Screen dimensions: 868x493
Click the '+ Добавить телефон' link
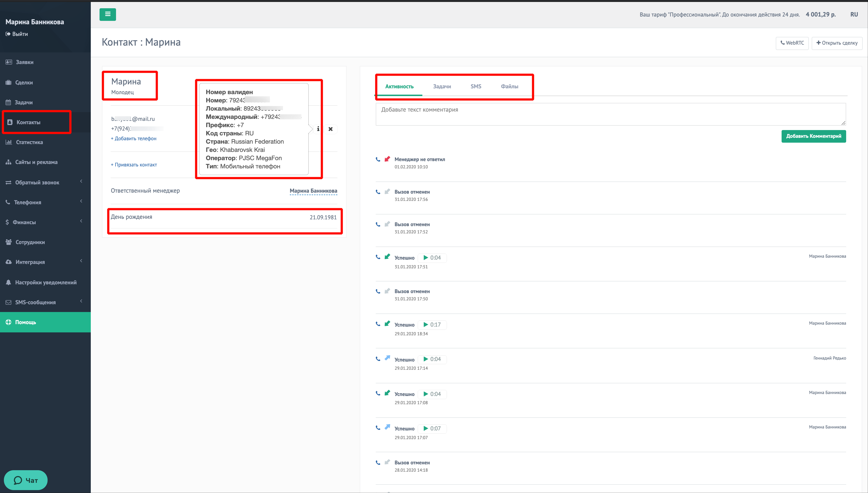point(134,139)
